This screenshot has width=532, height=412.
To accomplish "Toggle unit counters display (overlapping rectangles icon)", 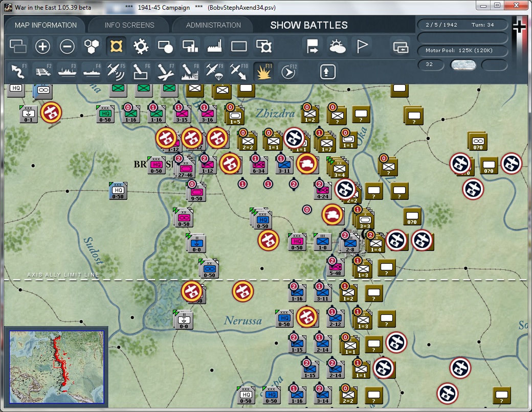I will [18, 47].
